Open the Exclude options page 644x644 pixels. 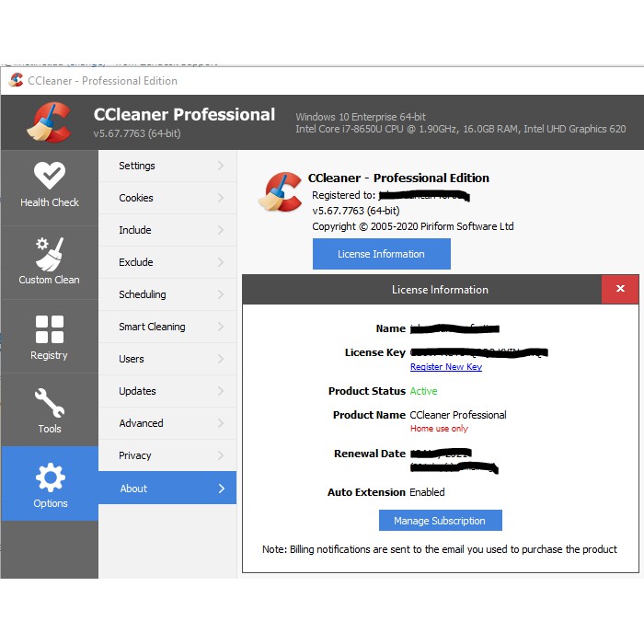tap(136, 262)
